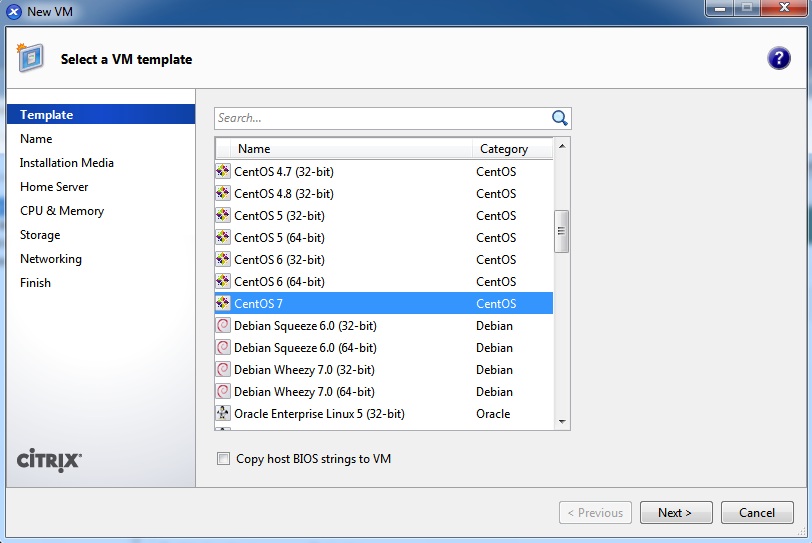This screenshot has height=543, width=812.
Task: Select the CentOS 4.7 (32-bit) template name
Action: [284, 171]
